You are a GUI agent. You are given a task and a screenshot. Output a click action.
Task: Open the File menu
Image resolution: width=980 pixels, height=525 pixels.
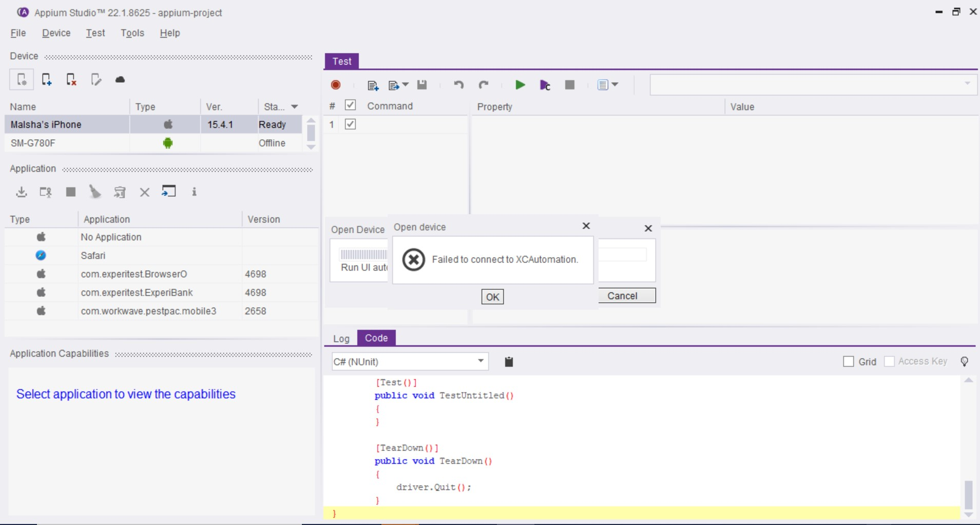point(18,33)
